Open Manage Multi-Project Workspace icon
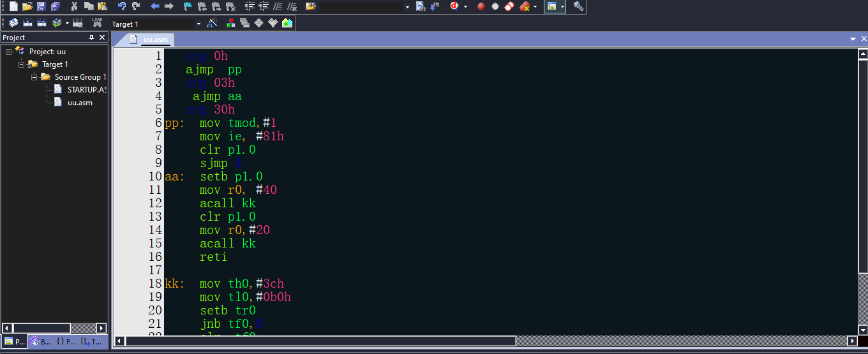Screen dimensions: 868x354 [x=245, y=23]
